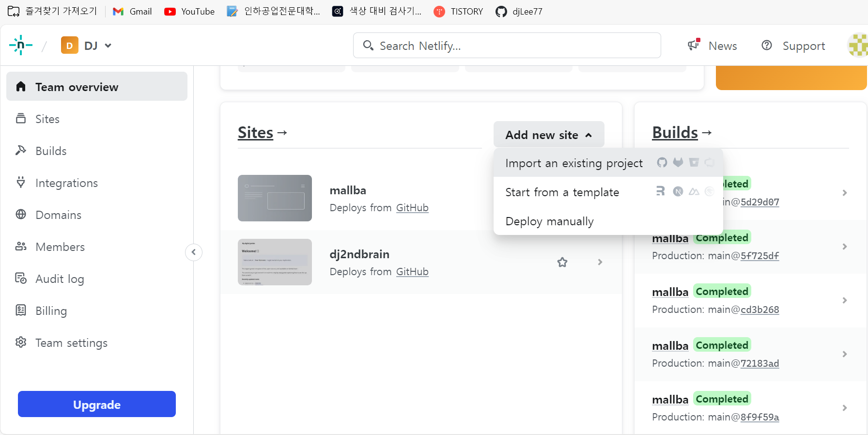Click the Nuxt icon in template row

(694, 191)
